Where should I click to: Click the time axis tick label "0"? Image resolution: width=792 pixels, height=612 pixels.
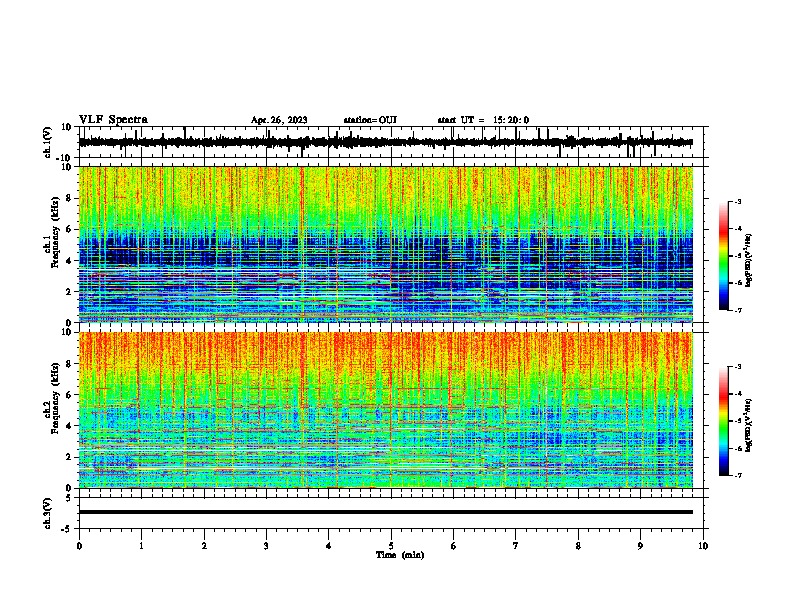pyautogui.click(x=79, y=546)
